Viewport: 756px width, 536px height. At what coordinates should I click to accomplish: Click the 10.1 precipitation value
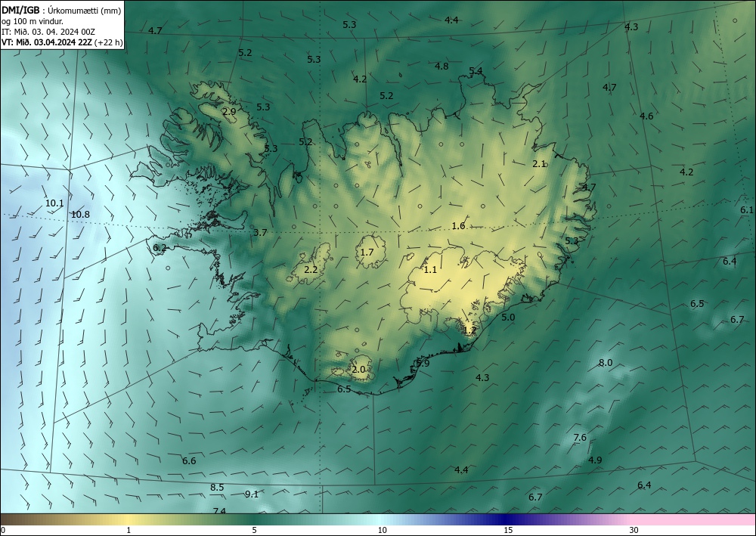pos(54,203)
